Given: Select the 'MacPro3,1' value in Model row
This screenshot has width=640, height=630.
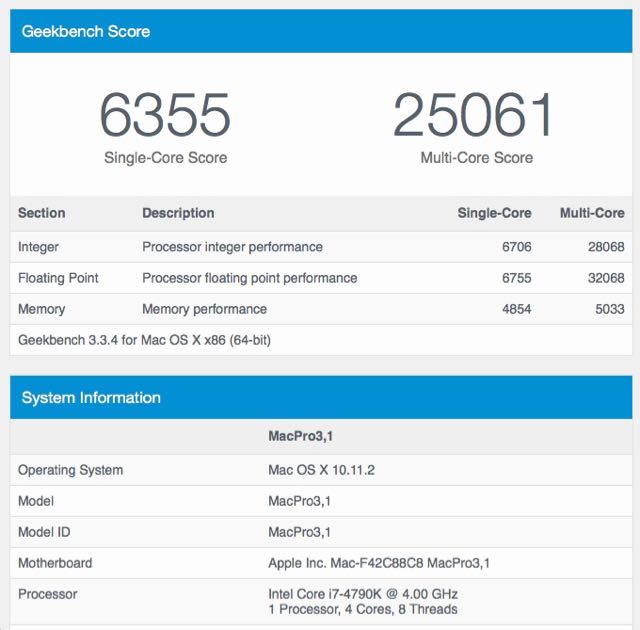Looking at the screenshot, I should 299,501.
